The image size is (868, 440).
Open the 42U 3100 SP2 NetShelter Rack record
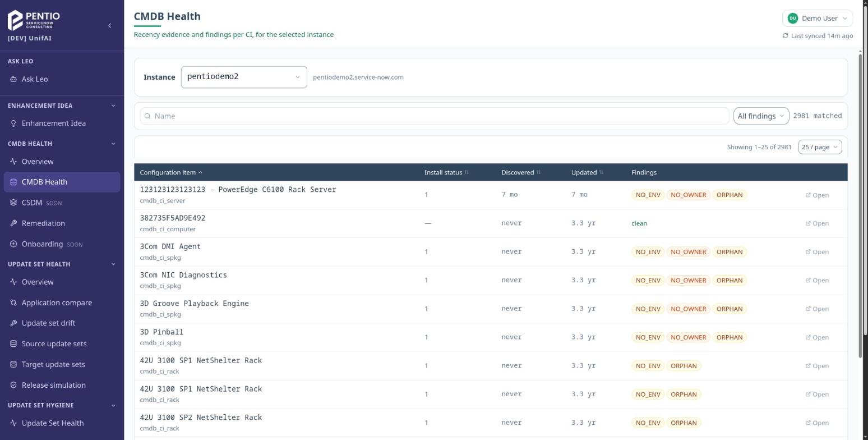point(817,423)
